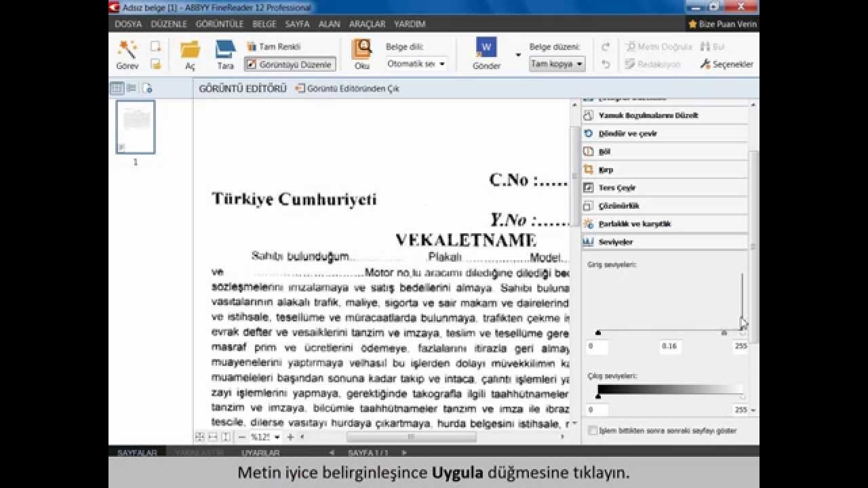Image resolution: width=868 pixels, height=488 pixels.
Task: Click the Bul search button
Action: point(713,47)
